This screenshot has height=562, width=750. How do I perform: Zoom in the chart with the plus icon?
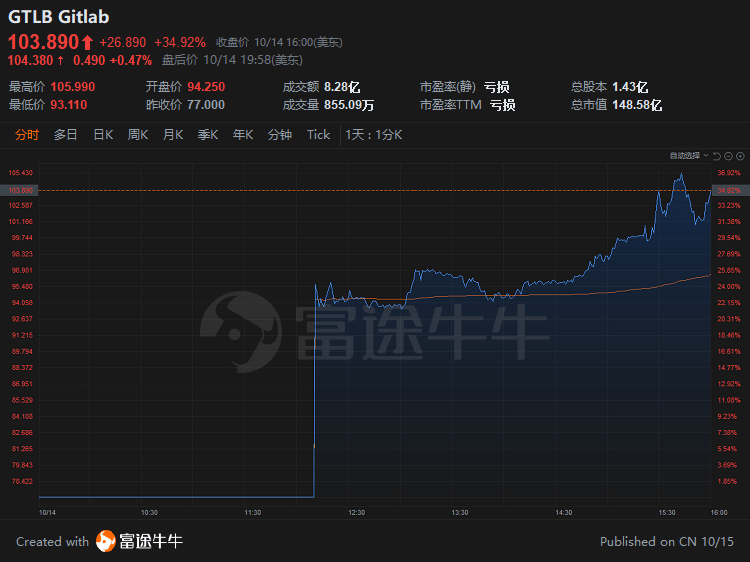pos(740,156)
